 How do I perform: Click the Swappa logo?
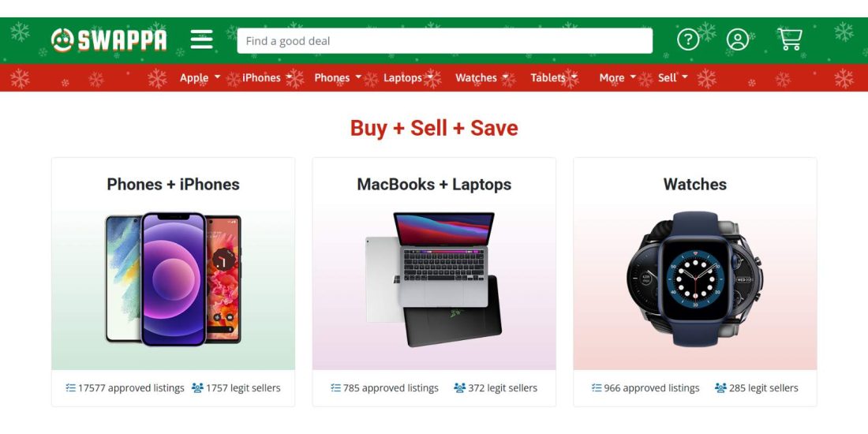click(109, 39)
